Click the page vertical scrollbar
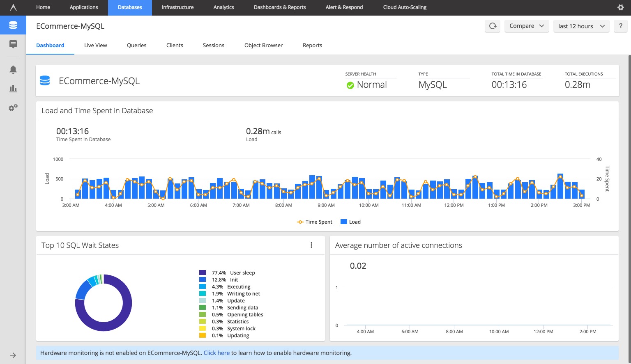631x364 pixels. (x=629, y=209)
